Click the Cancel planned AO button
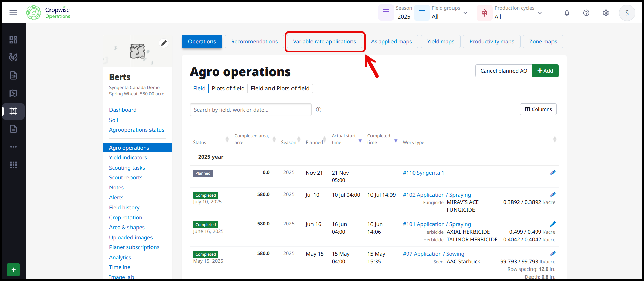This screenshot has width=644, height=281. [504, 71]
